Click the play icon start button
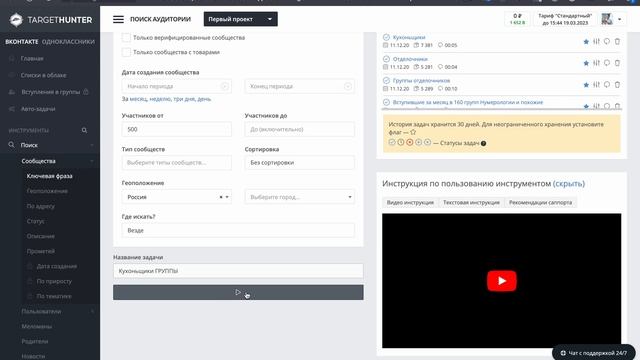This screenshot has width=640, height=360. point(238,292)
